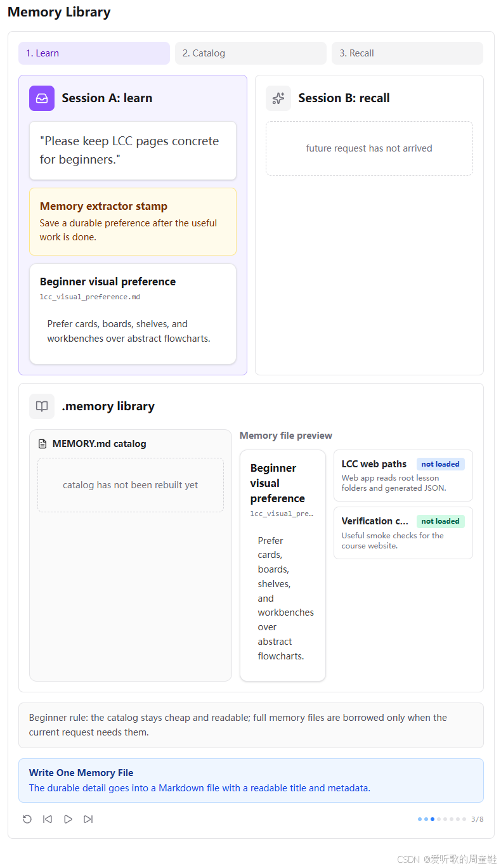Switch to the 1. Learn tab
The image size is (501, 868).
94,53
